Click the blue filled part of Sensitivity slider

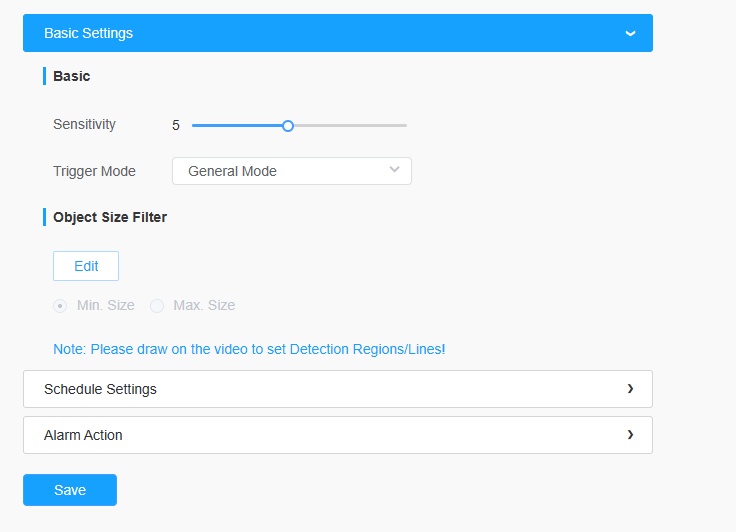tap(237, 125)
